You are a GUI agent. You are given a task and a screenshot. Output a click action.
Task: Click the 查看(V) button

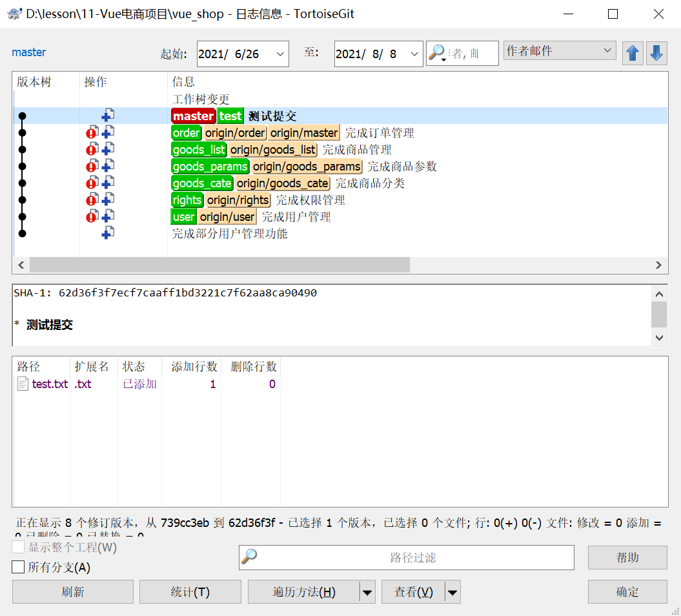pos(414,592)
